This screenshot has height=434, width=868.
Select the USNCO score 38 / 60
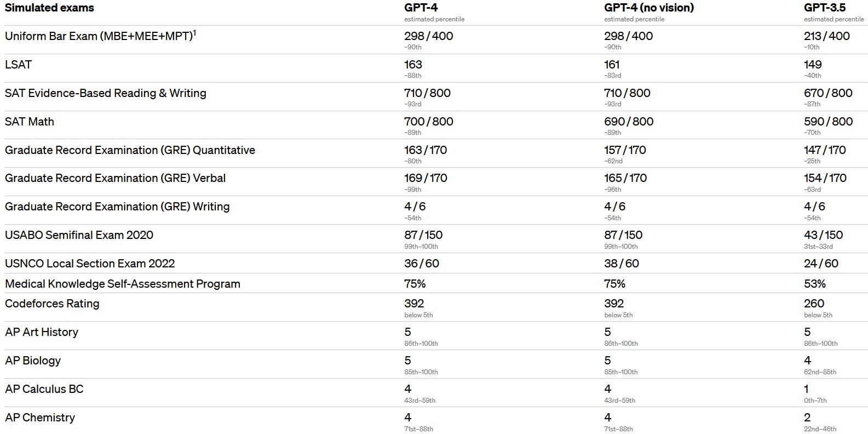pyautogui.click(x=621, y=264)
